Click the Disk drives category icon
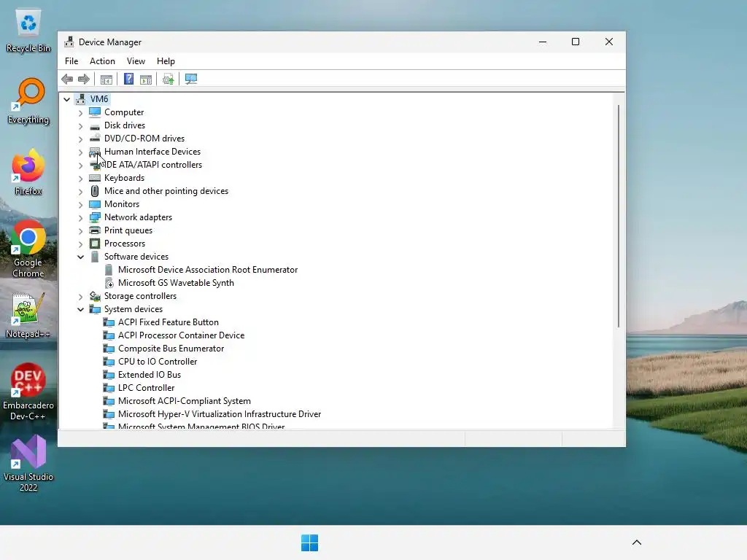This screenshot has height=560, width=747. click(x=95, y=125)
